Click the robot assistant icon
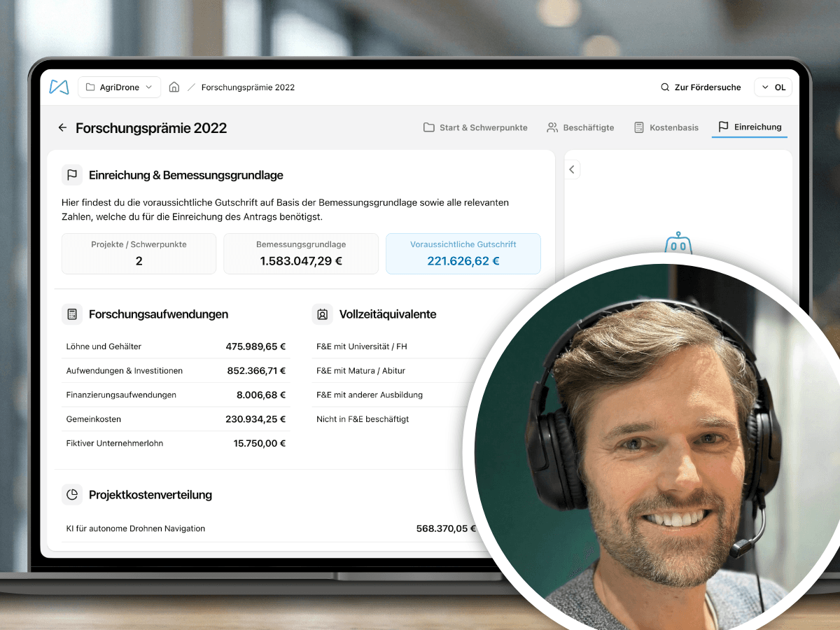This screenshot has height=630, width=840. [678, 243]
